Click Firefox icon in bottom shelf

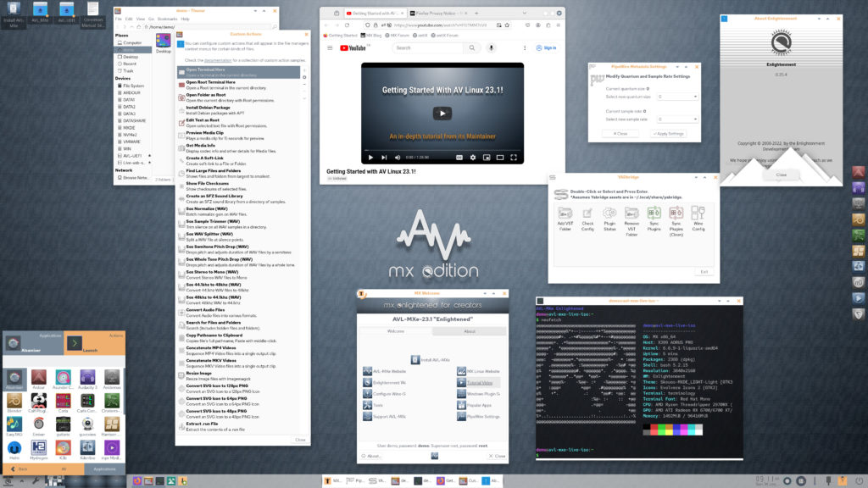pos(136,481)
